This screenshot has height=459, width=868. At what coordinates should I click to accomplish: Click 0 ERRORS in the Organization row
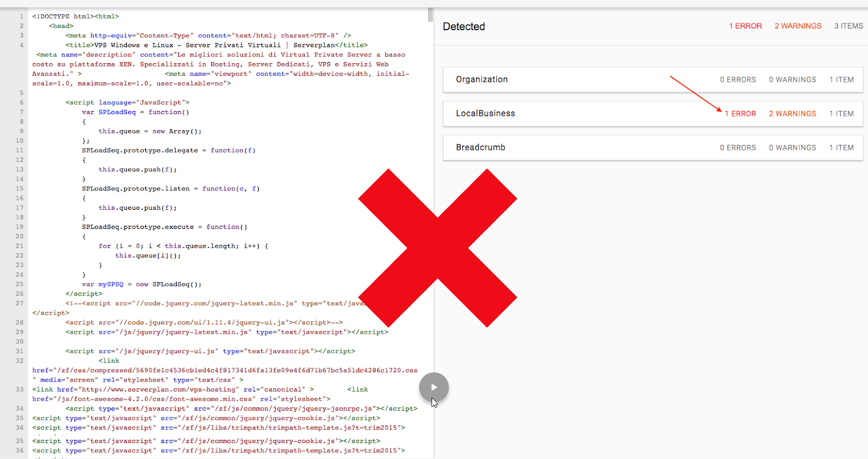coord(738,80)
